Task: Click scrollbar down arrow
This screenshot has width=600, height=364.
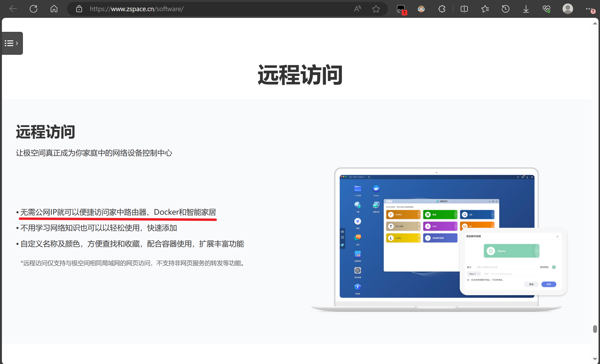Action: (595, 359)
